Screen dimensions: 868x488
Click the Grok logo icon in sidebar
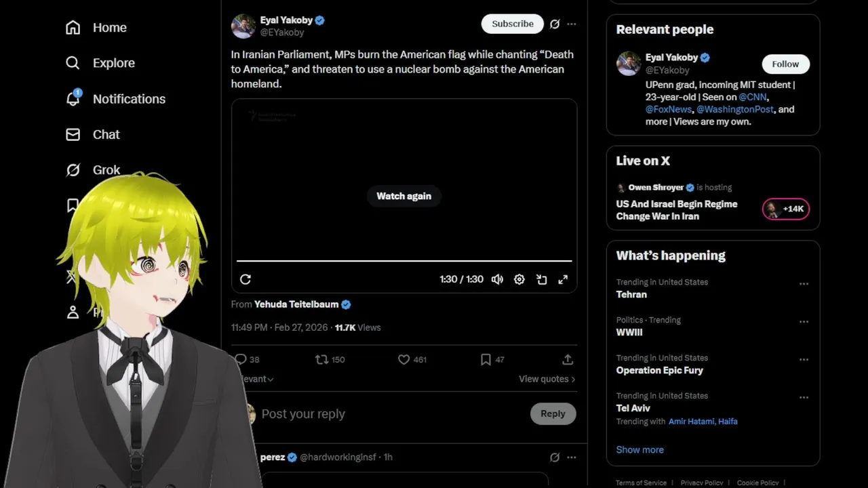coord(73,170)
